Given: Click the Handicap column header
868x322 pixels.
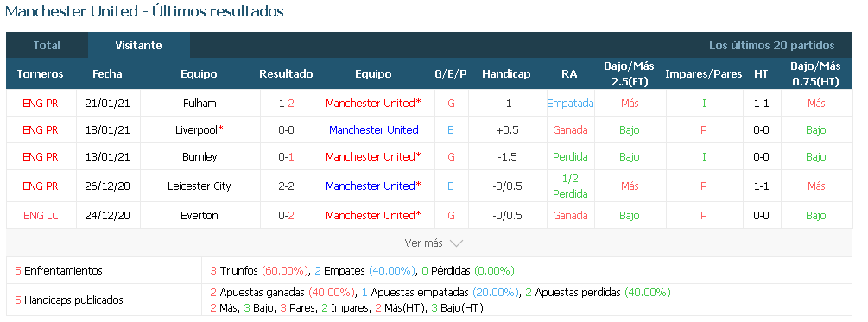Looking at the screenshot, I should click(506, 74).
